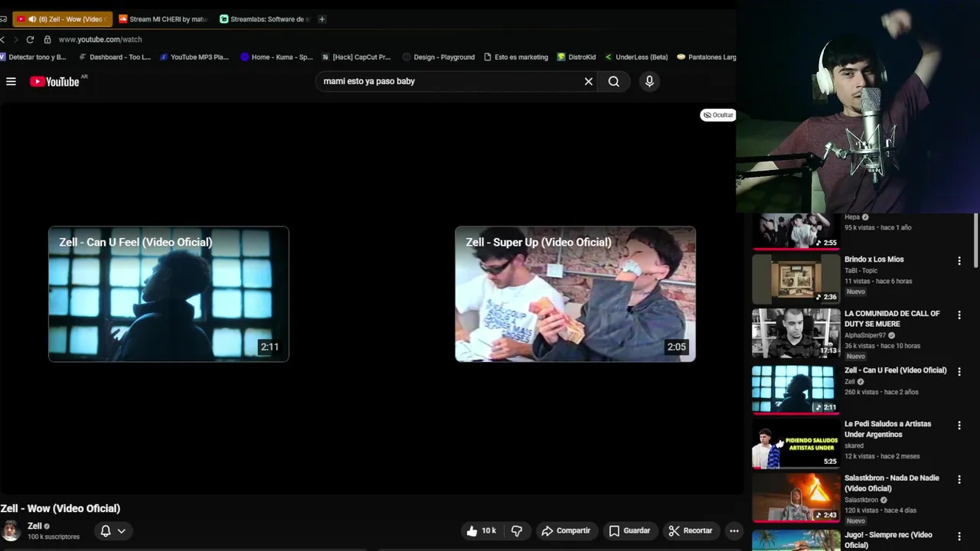Open Design - Playground bookmark
Screen dimensions: 980x551
point(439,57)
